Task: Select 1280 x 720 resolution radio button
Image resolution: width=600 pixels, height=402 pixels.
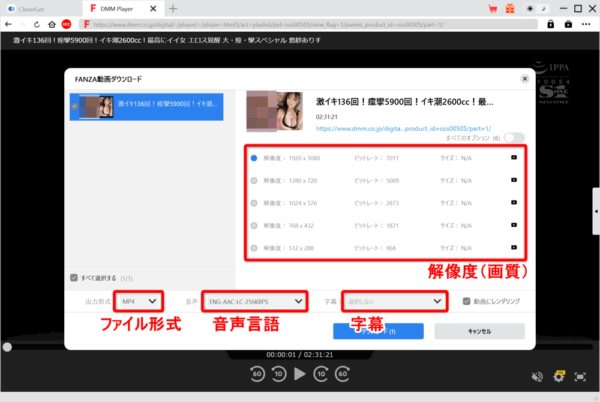Action: click(x=254, y=181)
